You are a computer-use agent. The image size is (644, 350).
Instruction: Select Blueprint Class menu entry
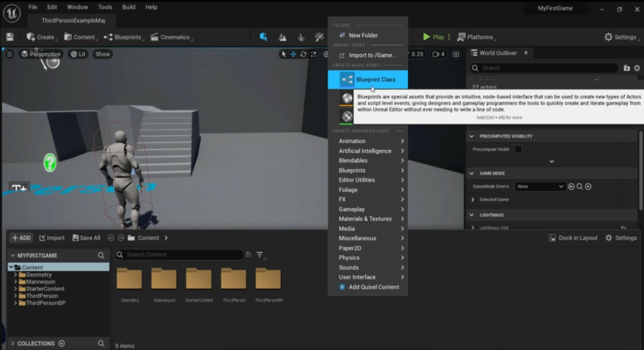pyautogui.click(x=367, y=80)
